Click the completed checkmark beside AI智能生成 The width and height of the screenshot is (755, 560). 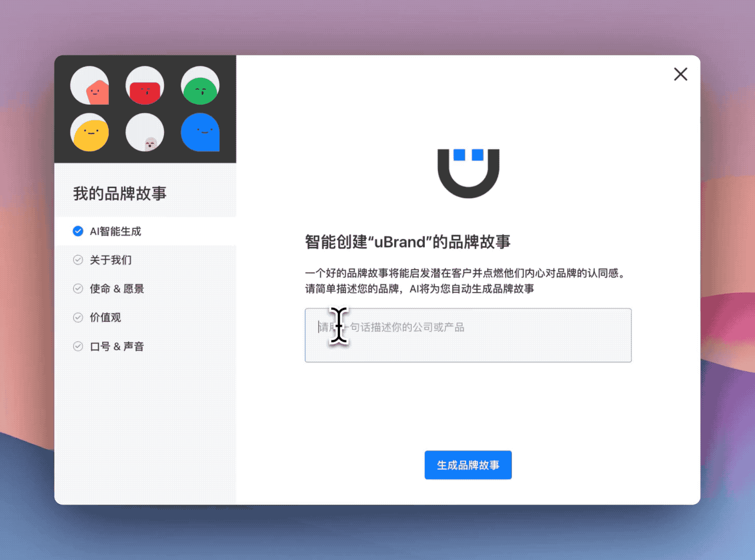pos(78,231)
